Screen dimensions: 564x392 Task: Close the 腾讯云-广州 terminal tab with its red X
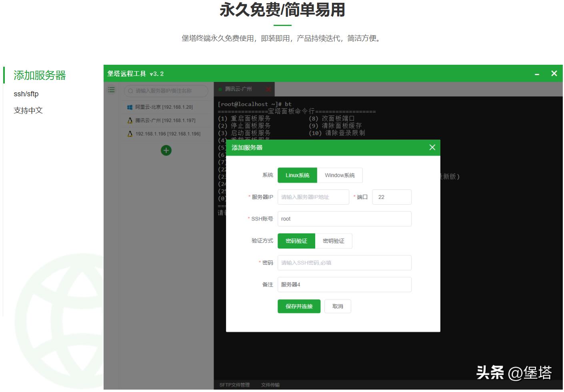[x=268, y=89]
